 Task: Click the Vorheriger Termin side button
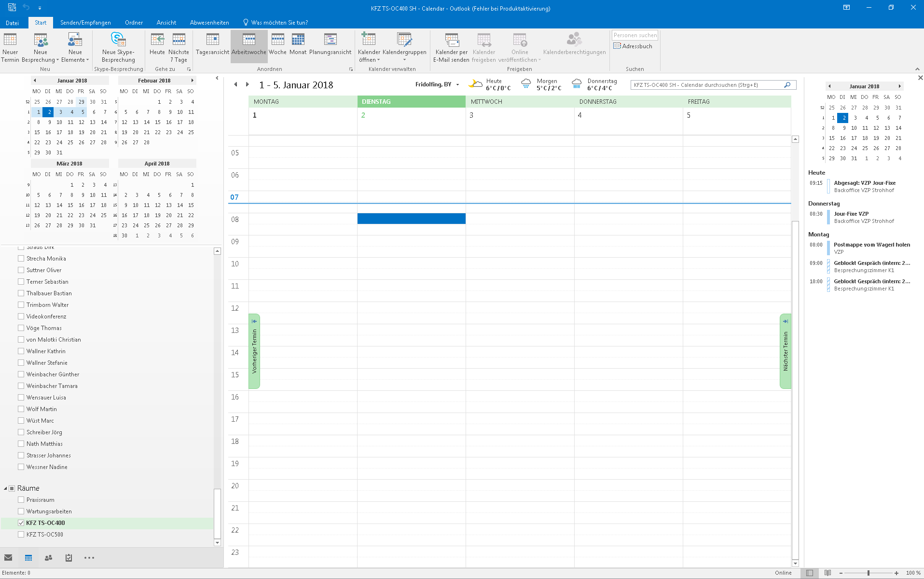pyautogui.click(x=254, y=351)
